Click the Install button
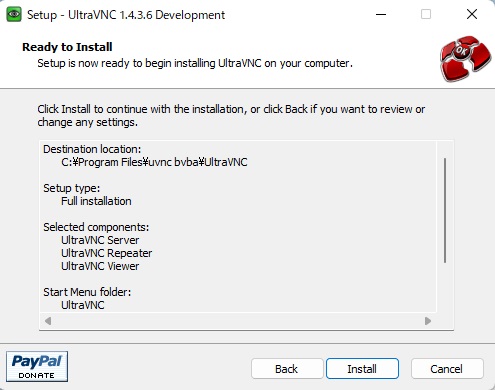 362,369
